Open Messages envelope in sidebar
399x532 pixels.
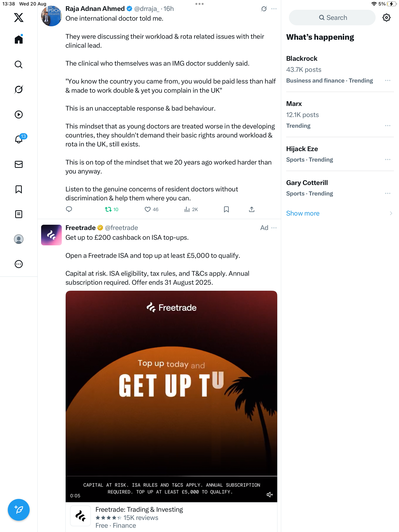click(x=19, y=164)
